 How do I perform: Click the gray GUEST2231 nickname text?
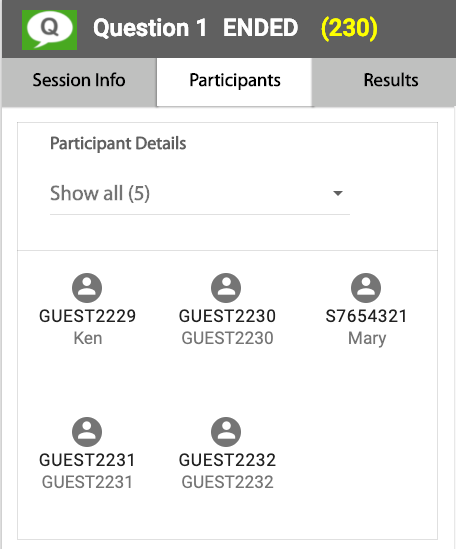(87, 482)
